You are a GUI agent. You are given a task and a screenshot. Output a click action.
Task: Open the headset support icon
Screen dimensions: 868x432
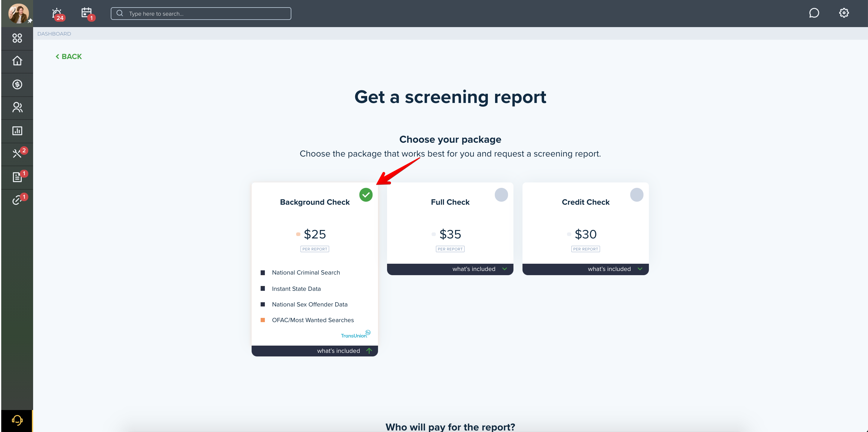[x=17, y=421]
